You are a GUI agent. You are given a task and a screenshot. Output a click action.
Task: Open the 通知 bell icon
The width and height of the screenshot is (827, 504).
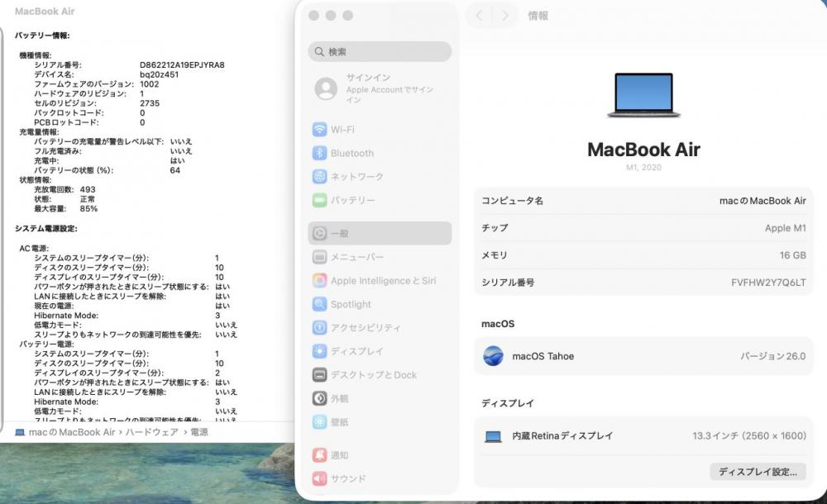click(x=319, y=455)
